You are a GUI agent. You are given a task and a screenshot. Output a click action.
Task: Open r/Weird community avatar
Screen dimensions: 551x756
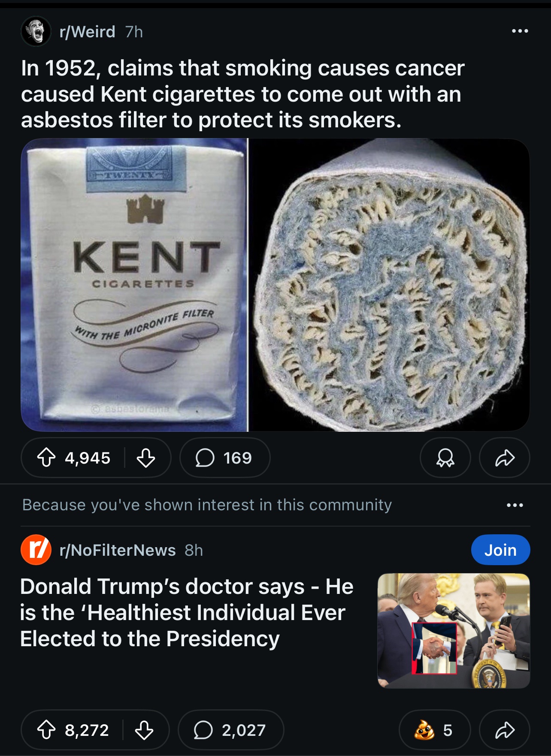tap(36, 31)
